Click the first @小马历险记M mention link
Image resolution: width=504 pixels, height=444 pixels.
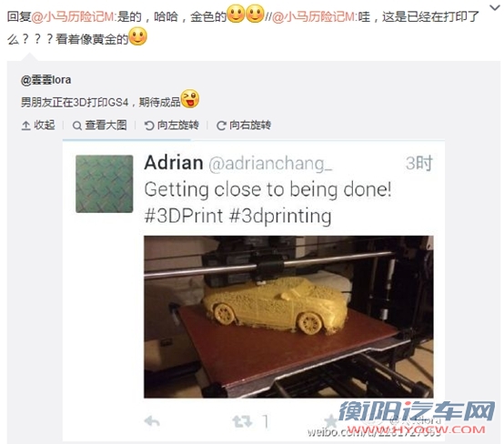point(73,16)
